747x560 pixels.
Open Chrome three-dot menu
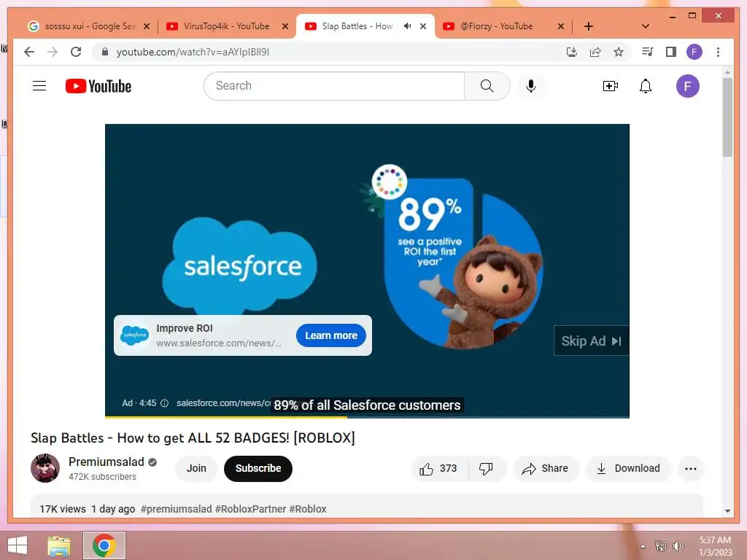pyautogui.click(x=718, y=52)
